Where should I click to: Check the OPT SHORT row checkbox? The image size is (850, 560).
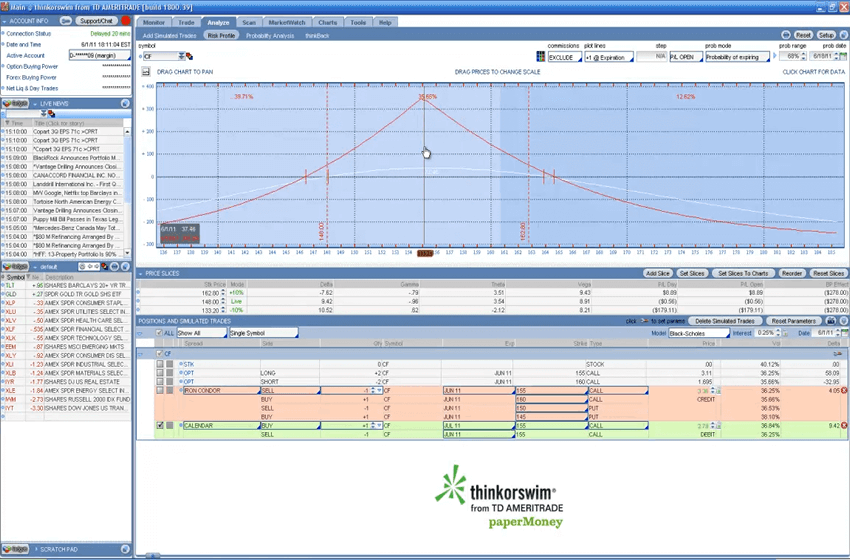point(160,382)
